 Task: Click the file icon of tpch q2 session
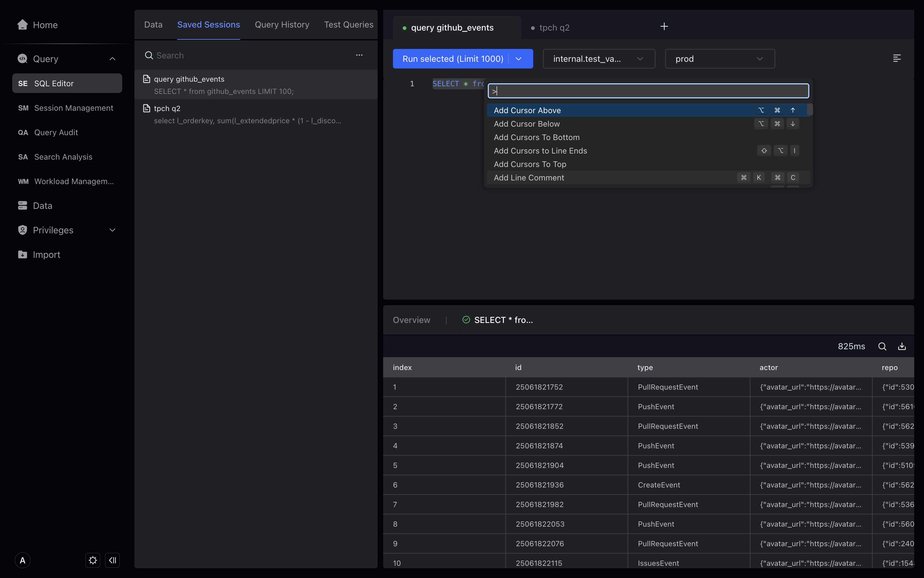147,109
